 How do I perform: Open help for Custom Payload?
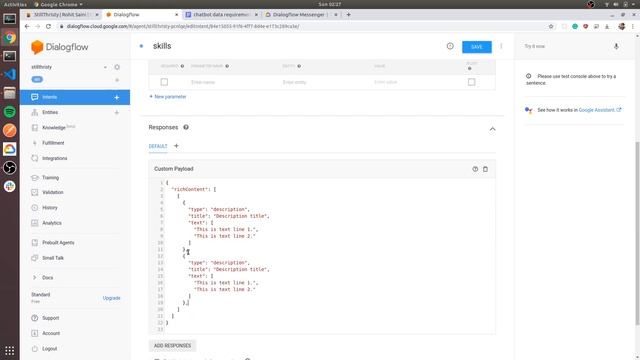[x=475, y=169]
